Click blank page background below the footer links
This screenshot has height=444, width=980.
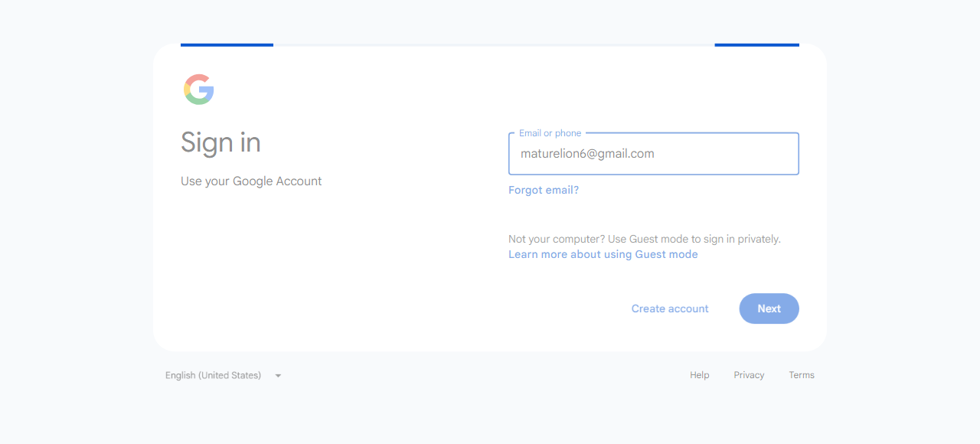click(490, 417)
